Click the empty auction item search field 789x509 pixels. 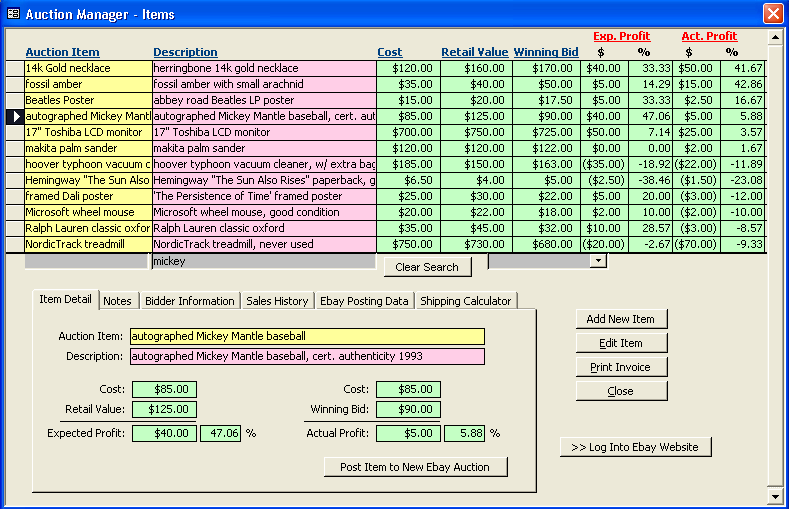(x=87, y=261)
